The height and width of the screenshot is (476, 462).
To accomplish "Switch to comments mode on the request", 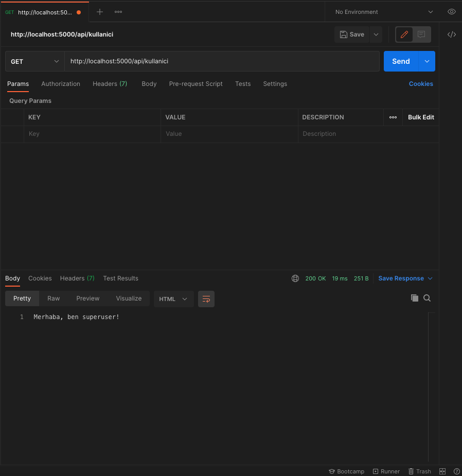I will 421,34.
